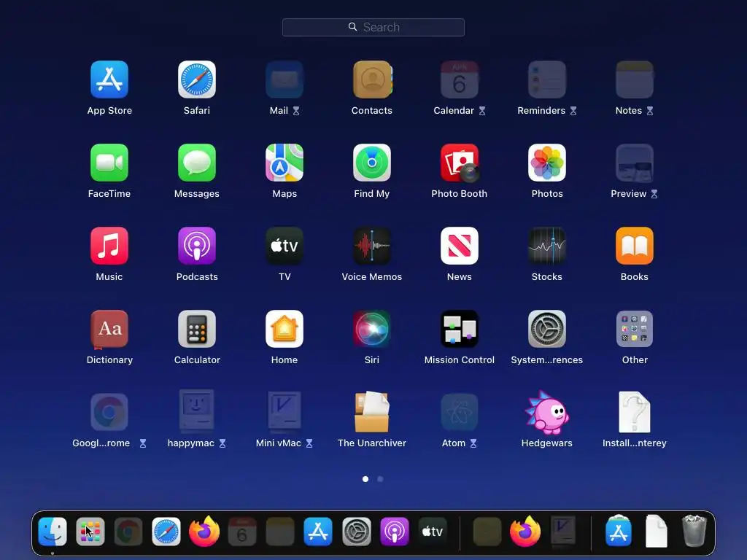Screen dimensions: 747x560
Task: Click the Launchpad Search field
Action: (373, 27)
